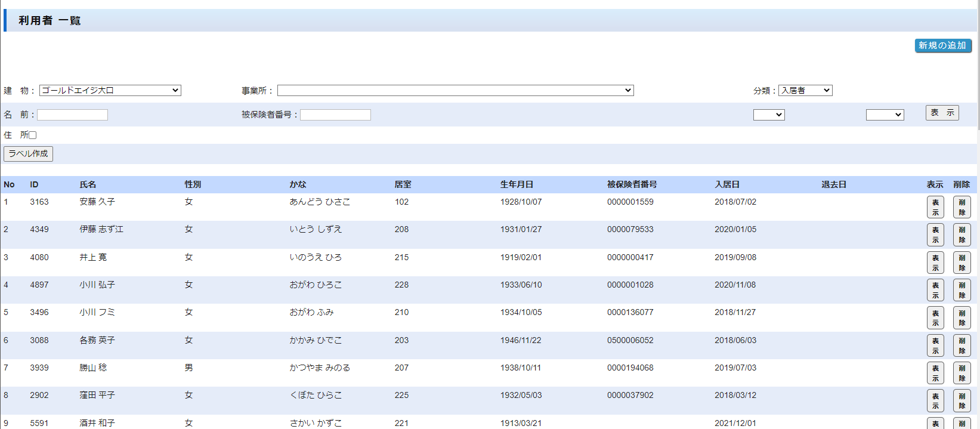Click the 名前 name input field
This screenshot has height=429, width=980.
(x=72, y=115)
